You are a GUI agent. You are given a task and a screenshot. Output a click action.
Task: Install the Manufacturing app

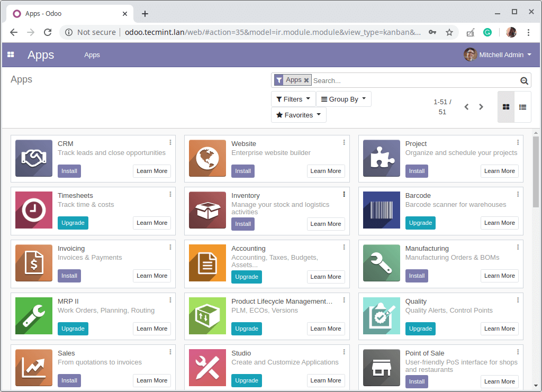tap(417, 276)
